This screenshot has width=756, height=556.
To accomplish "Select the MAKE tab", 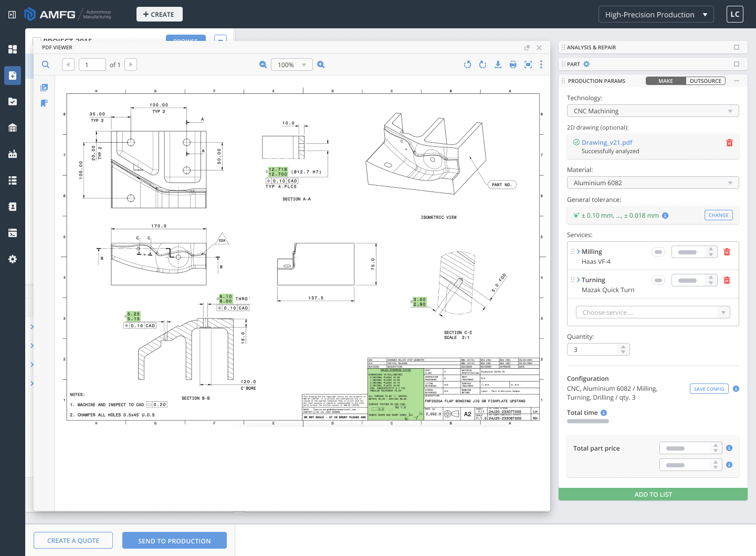I will (666, 81).
